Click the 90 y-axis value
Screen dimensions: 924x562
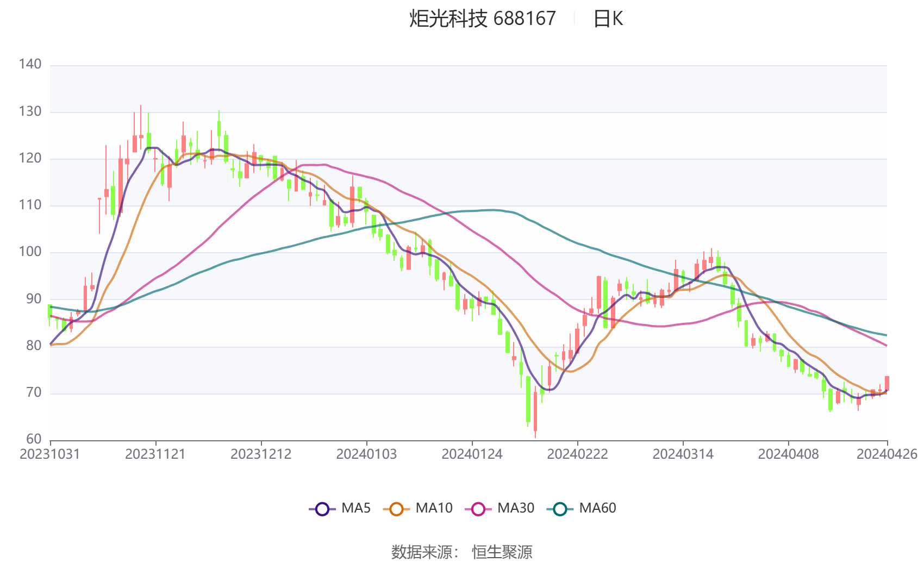click(x=34, y=299)
